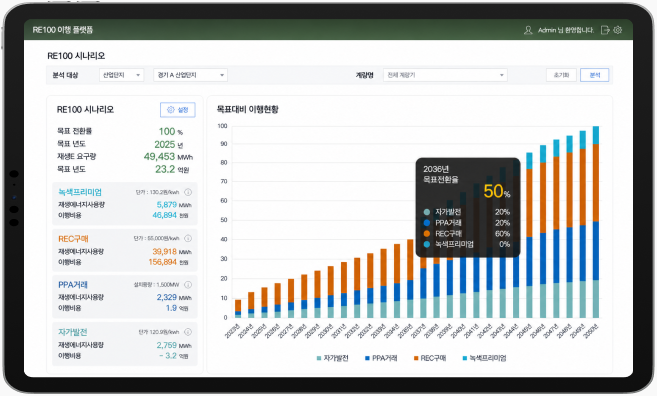
Task: Click the 5,879 MWh green premium usage
Action: (x=174, y=205)
